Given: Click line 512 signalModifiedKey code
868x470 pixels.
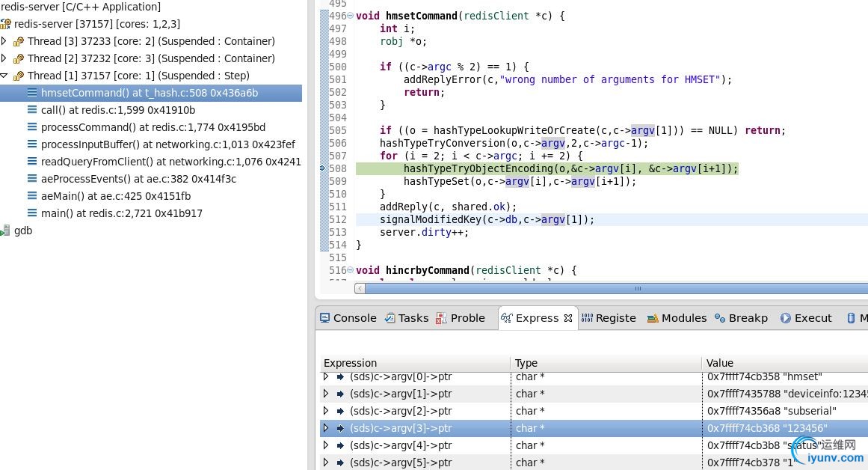Looking at the screenshot, I should click(487, 219).
